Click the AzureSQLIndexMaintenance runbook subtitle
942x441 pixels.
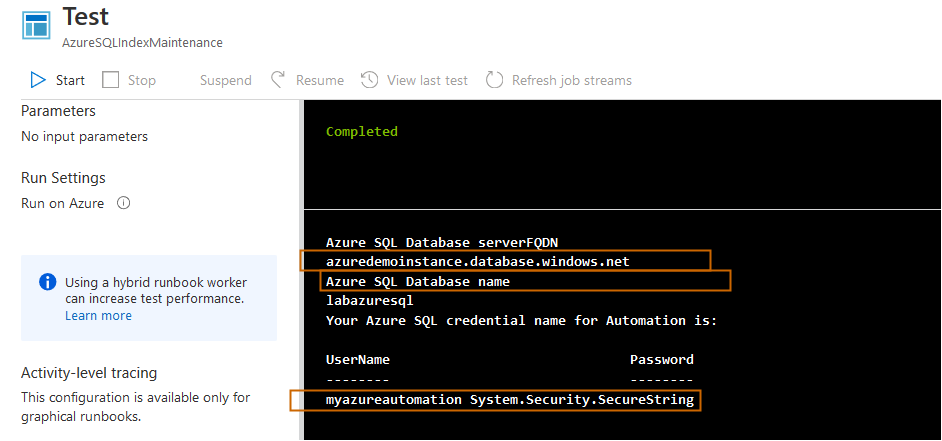click(x=142, y=43)
